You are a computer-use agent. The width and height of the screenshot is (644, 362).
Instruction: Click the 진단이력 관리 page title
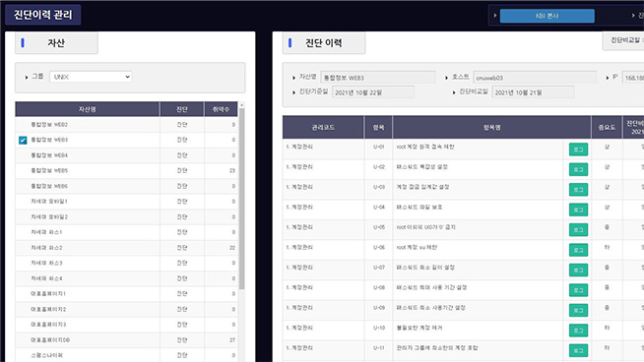tap(42, 15)
